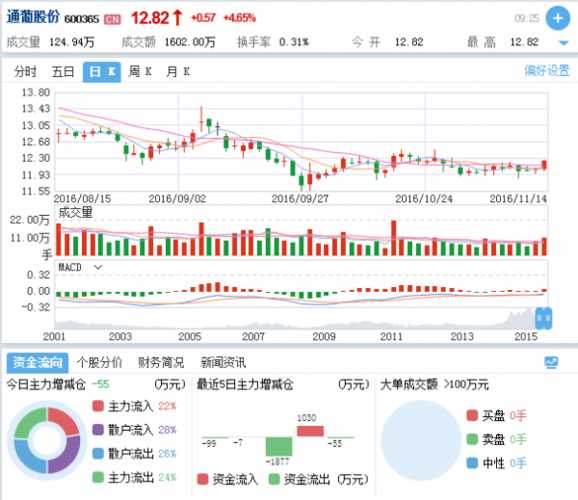Click the blue plus add-to-watchlist icon
578x500 pixels.
click(x=558, y=18)
